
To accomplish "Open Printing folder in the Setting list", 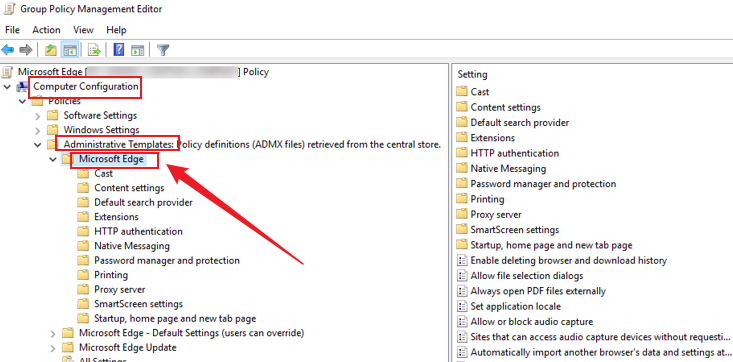I will 487,199.
